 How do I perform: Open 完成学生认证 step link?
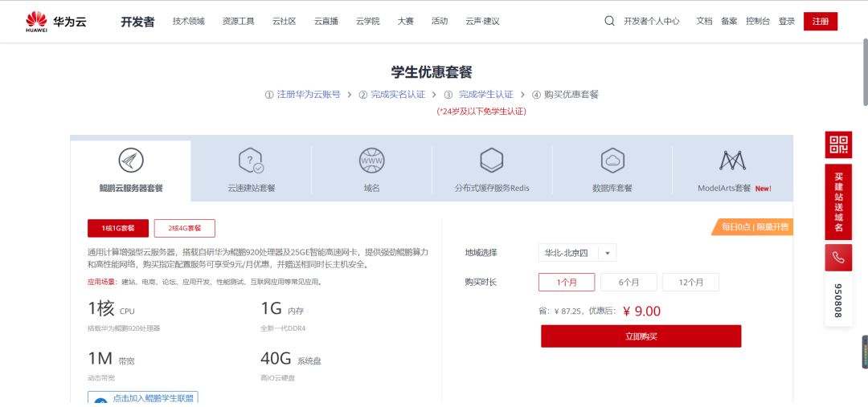pyautogui.click(x=486, y=95)
